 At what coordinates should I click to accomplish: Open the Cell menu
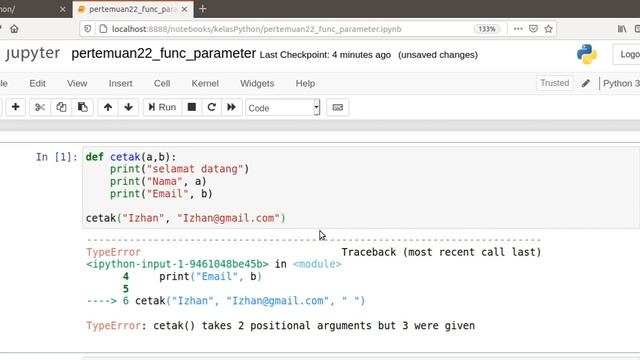pyautogui.click(x=162, y=83)
